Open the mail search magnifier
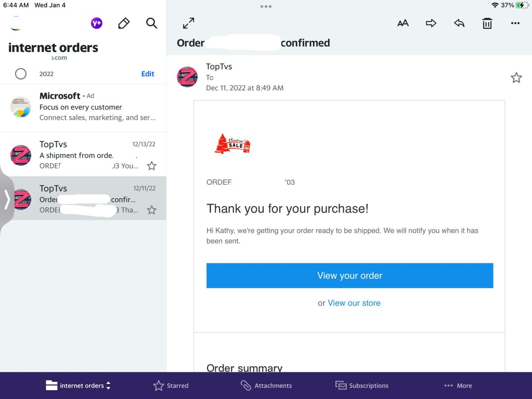 152,23
